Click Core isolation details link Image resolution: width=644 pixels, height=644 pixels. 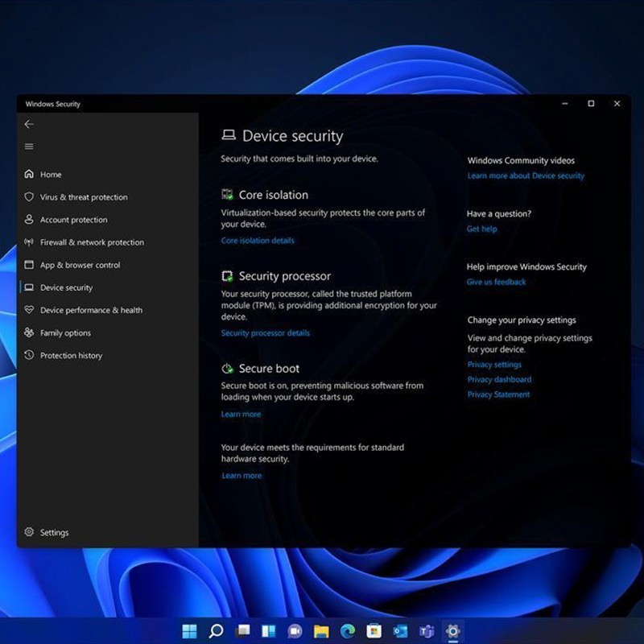258,241
